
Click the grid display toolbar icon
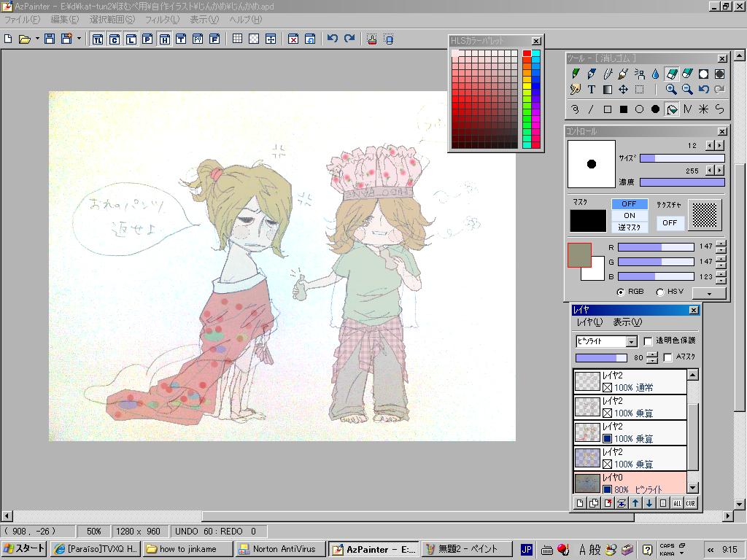(x=237, y=39)
